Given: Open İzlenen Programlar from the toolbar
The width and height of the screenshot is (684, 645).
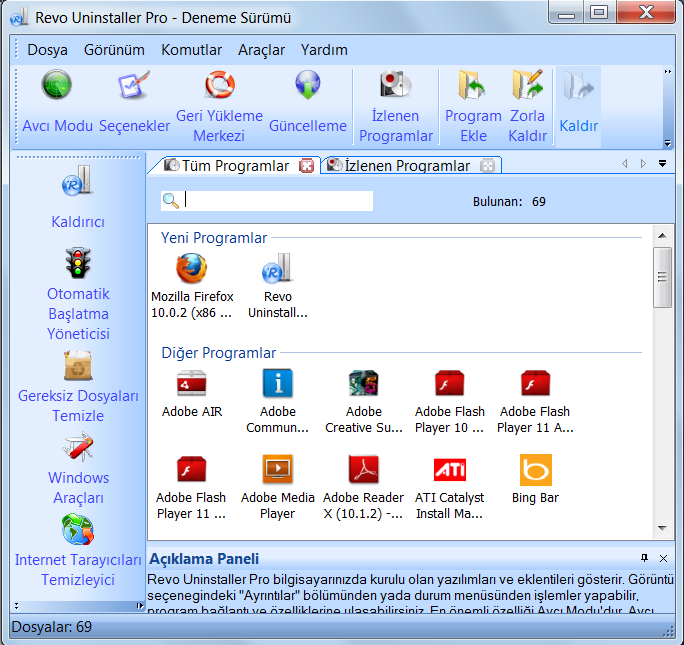Looking at the screenshot, I should pos(396,107).
